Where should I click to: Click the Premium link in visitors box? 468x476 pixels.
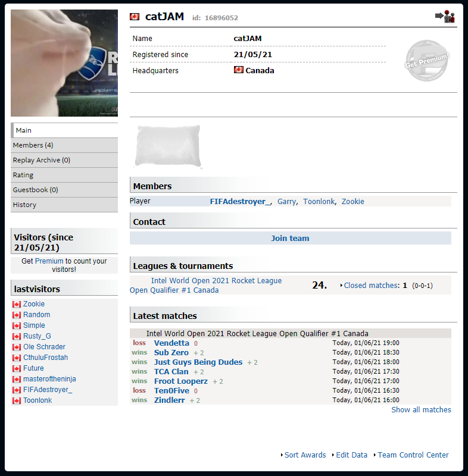pyautogui.click(x=49, y=261)
